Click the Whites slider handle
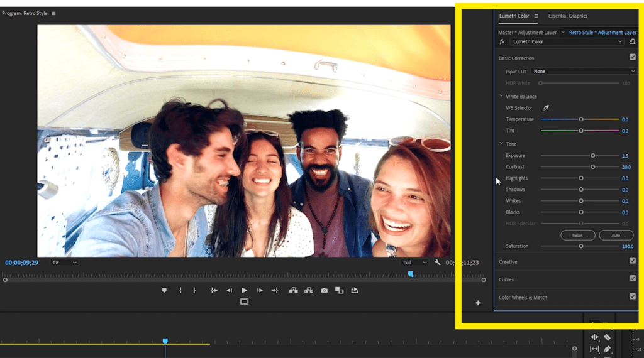This screenshot has width=644, height=358. click(x=581, y=201)
